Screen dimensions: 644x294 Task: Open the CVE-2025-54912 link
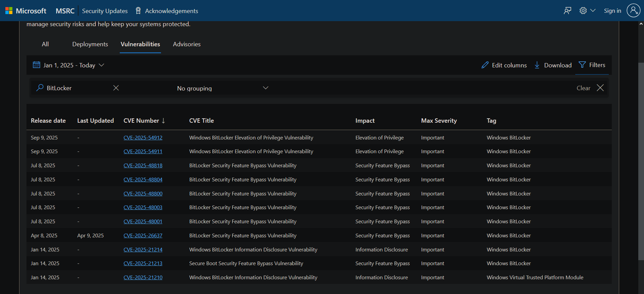pyautogui.click(x=143, y=138)
